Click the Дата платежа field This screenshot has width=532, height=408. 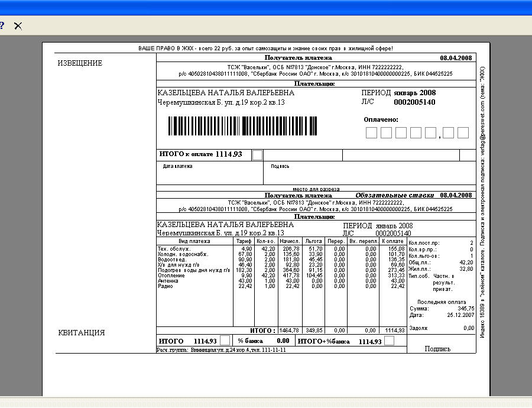point(210,173)
